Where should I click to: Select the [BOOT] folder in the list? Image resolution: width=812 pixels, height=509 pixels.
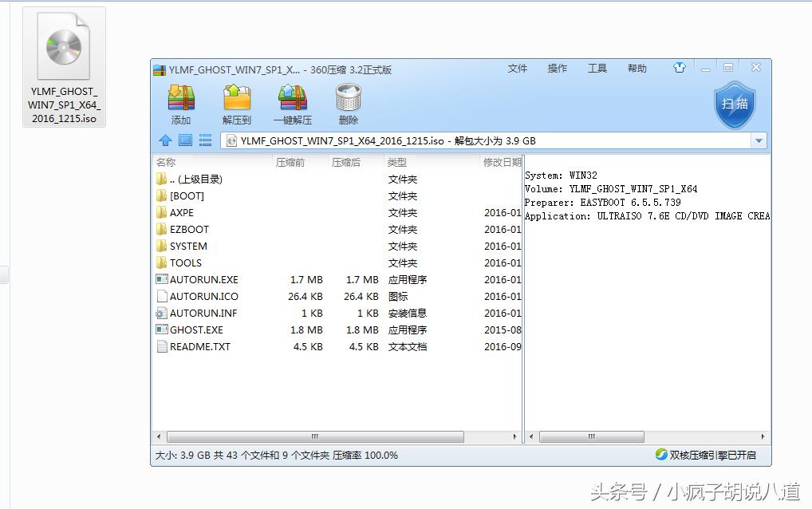coord(185,195)
